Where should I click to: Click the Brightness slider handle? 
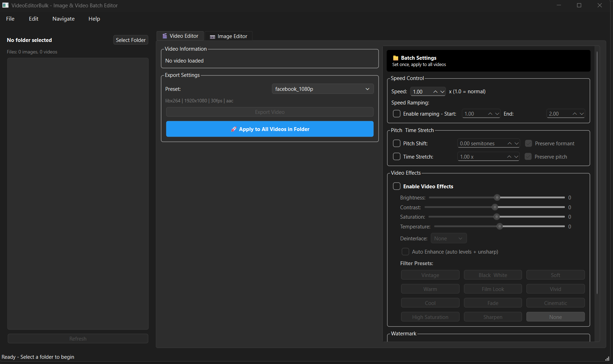pyautogui.click(x=497, y=198)
